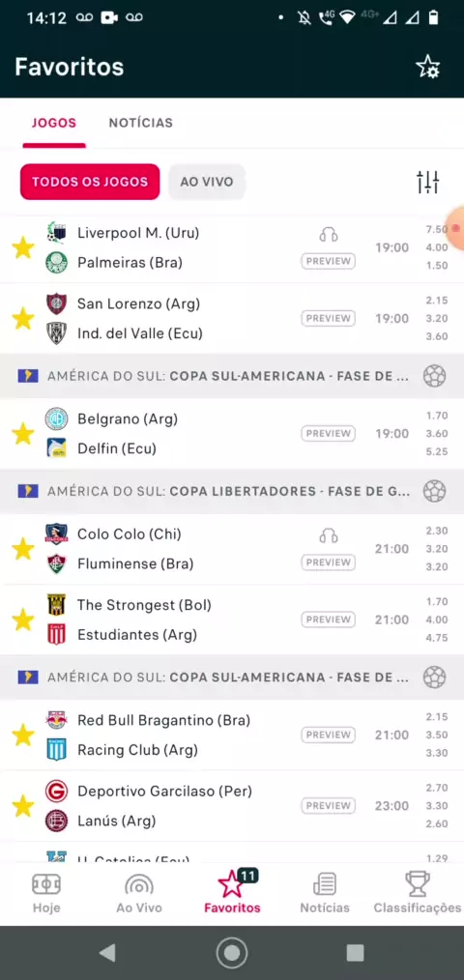Viewport: 464px width, 980px height.
Task: Unfavorite the San Lorenzo match star
Action: pos(23,319)
